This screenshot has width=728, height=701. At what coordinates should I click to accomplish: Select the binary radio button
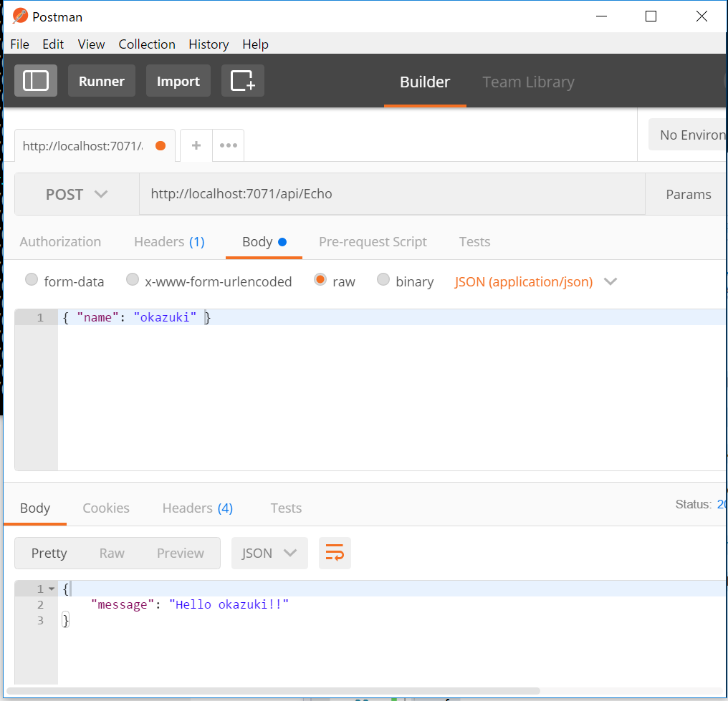(383, 280)
